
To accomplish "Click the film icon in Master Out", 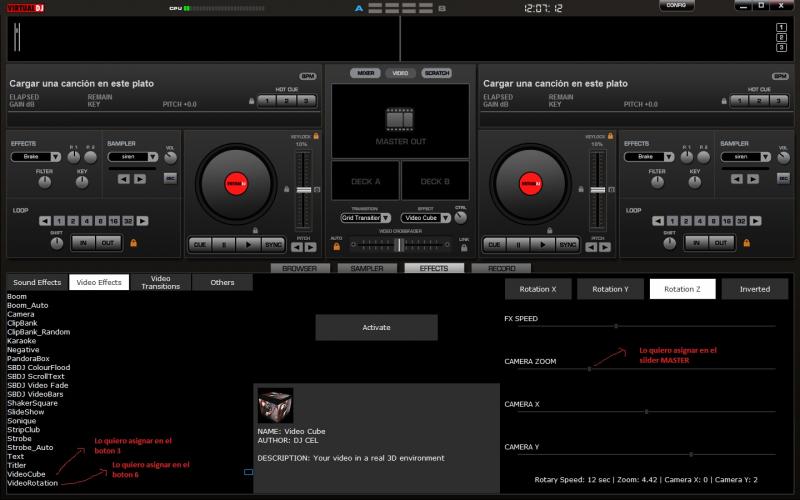I will [400, 120].
